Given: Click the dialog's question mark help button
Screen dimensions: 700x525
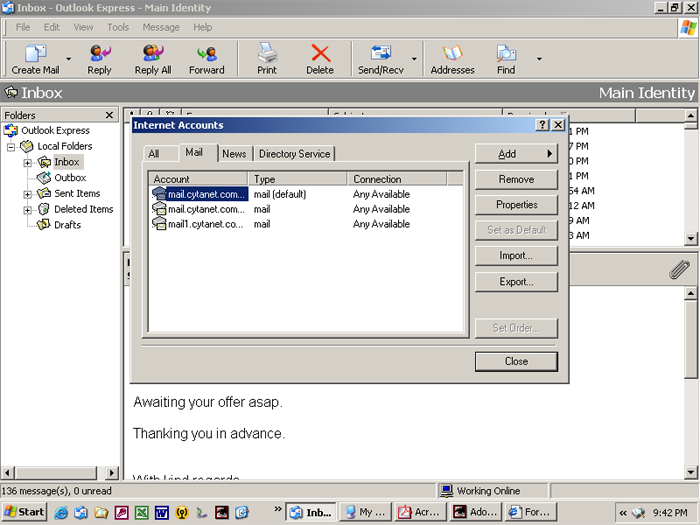Looking at the screenshot, I should [x=542, y=125].
